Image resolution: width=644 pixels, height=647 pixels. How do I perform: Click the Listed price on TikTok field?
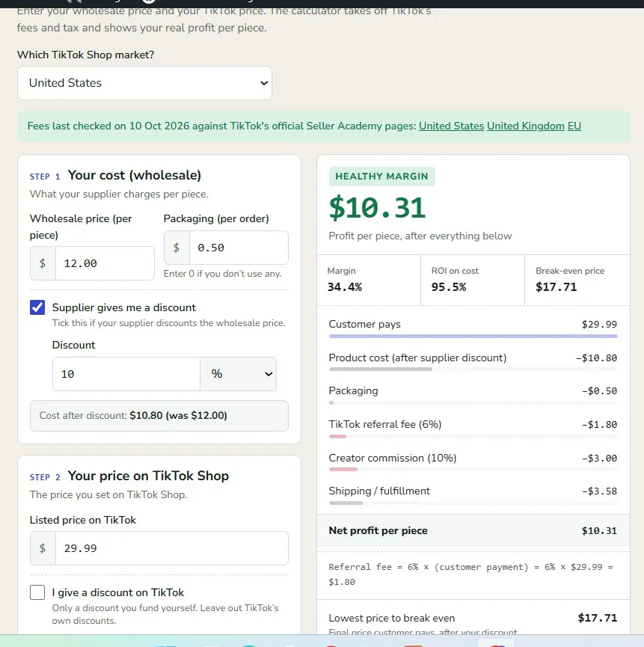171,548
